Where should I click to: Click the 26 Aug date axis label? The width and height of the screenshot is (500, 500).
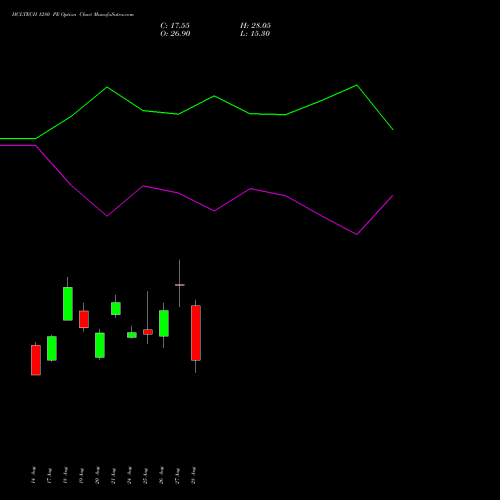pyautogui.click(x=161, y=475)
